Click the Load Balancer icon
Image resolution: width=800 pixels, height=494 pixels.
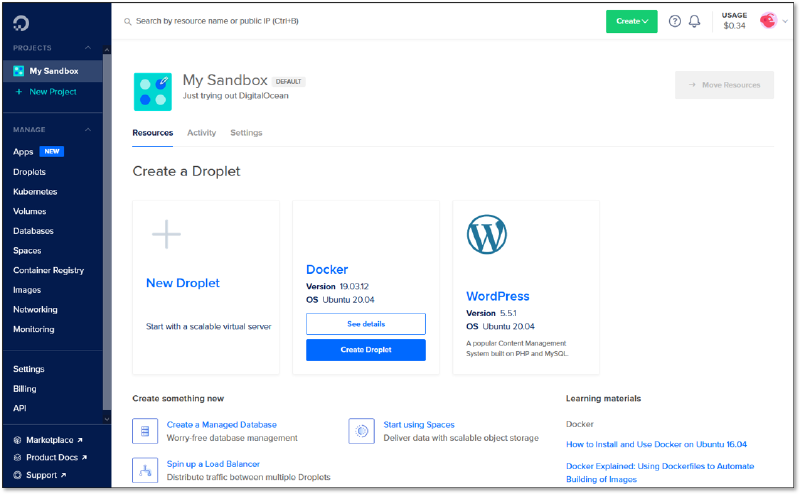tap(145, 470)
